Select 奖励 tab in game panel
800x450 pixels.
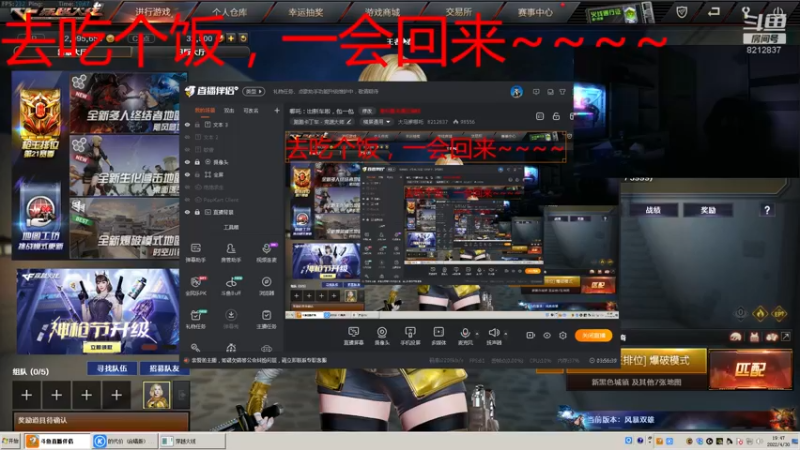(x=708, y=210)
